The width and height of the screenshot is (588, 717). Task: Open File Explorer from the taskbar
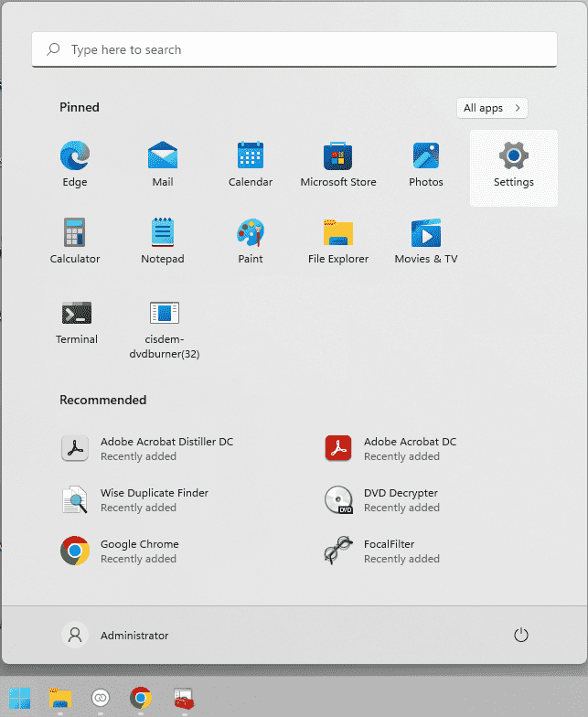click(60, 698)
